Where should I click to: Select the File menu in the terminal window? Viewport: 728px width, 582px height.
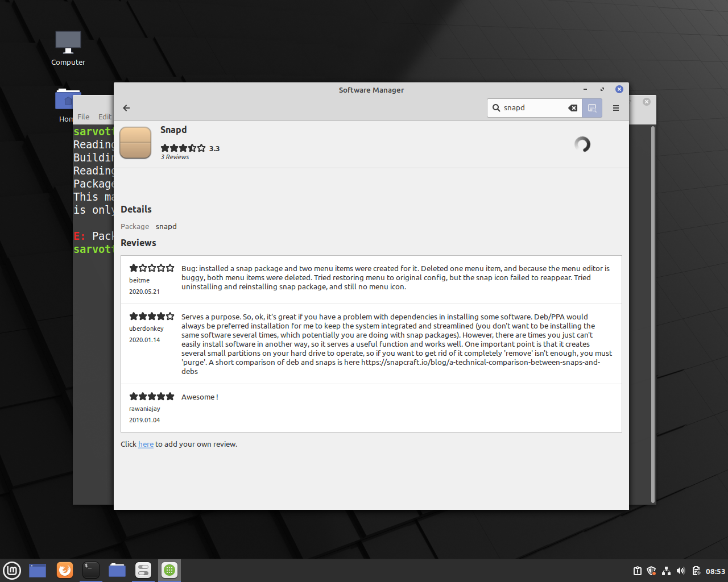[x=83, y=117]
